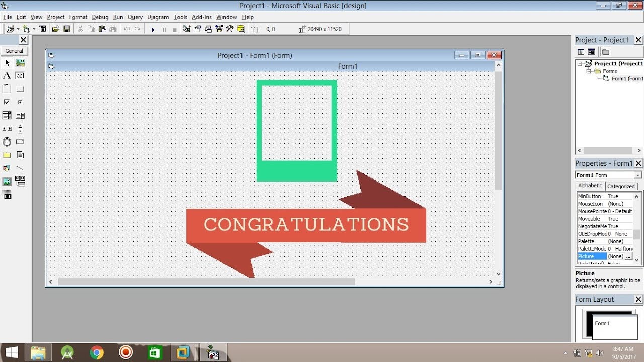
Task: Collapse the Project1 root tree node
Action: point(580,64)
